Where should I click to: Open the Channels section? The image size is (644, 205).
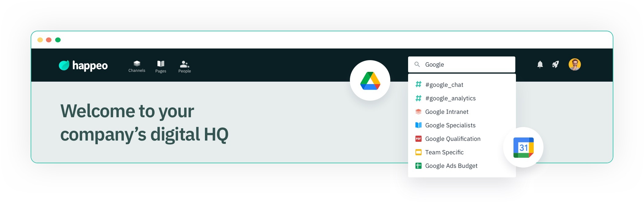tap(137, 66)
